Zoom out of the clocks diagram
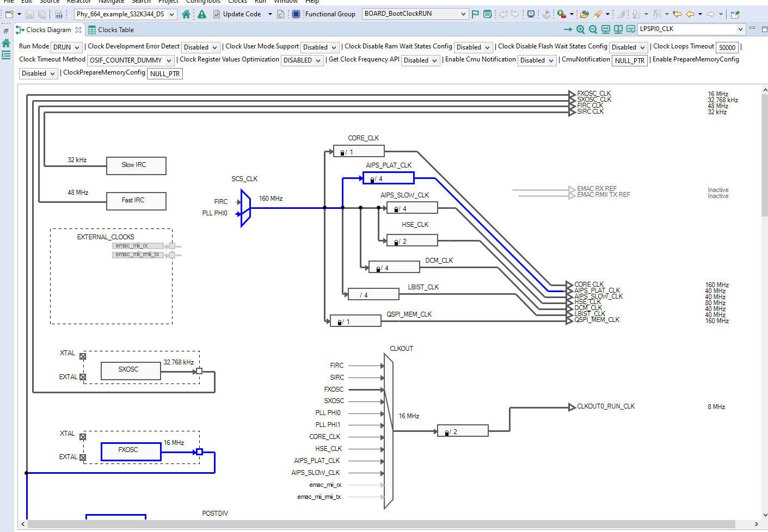The image size is (768, 532). pyautogui.click(x=592, y=29)
